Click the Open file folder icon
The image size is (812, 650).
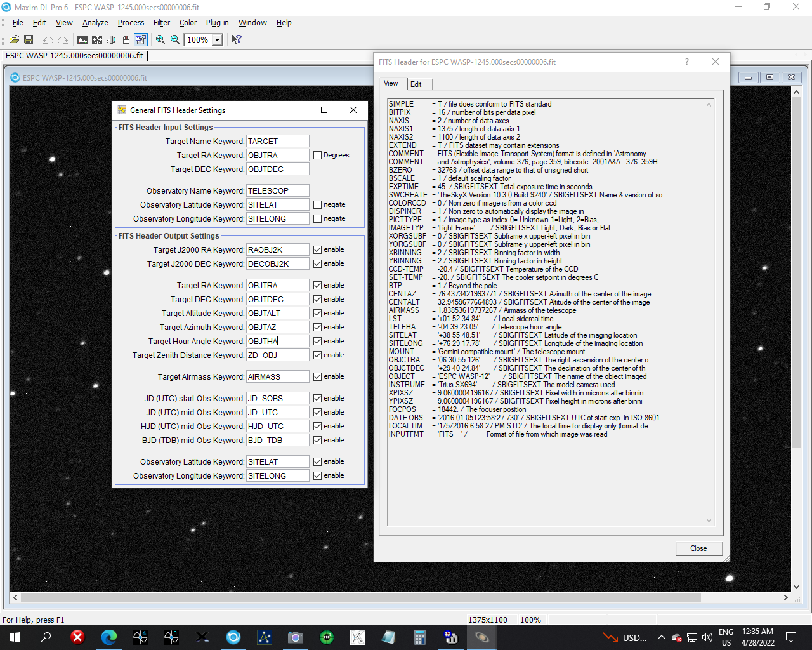14,39
